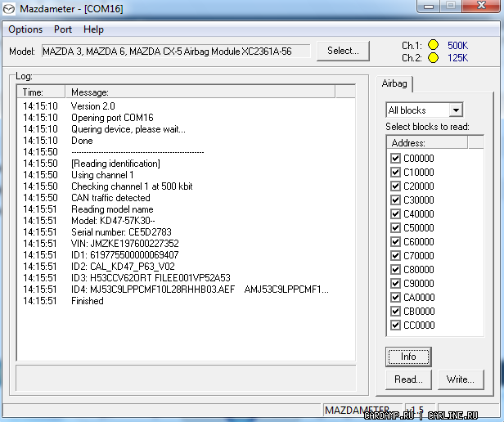Minimize the Mazdameter window
504x422 pixels.
click(x=429, y=7)
